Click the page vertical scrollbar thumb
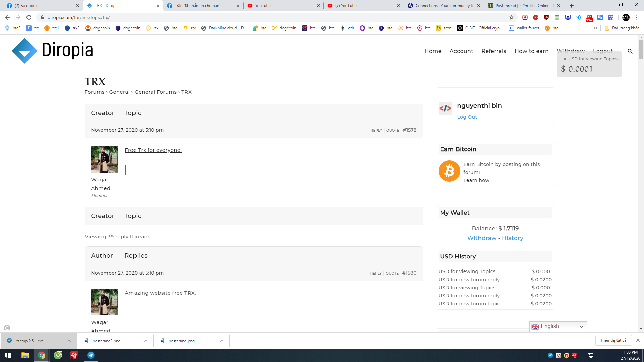The height and width of the screenshot is (362, 644). 641,49
